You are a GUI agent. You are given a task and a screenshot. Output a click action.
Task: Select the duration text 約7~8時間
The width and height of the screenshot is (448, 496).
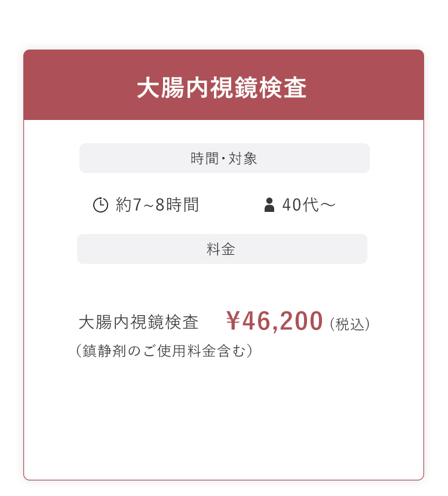click(x=157, y=205)
